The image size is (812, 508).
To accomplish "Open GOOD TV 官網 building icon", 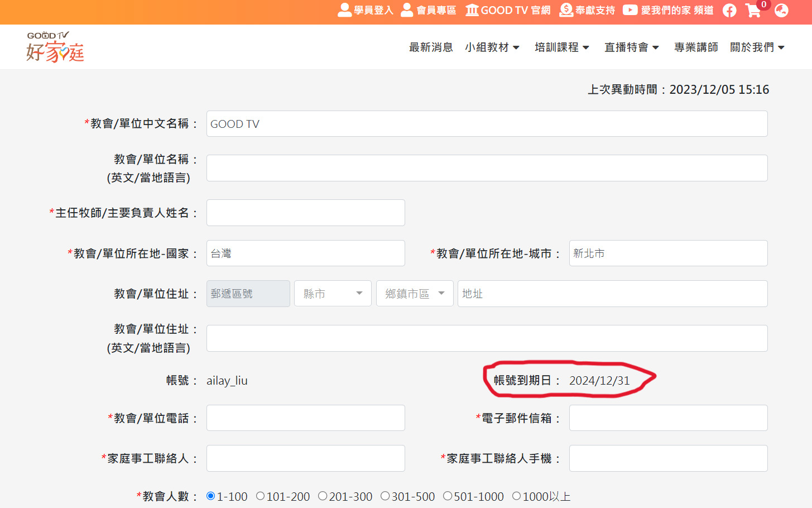I will click(x=472, y=10).
